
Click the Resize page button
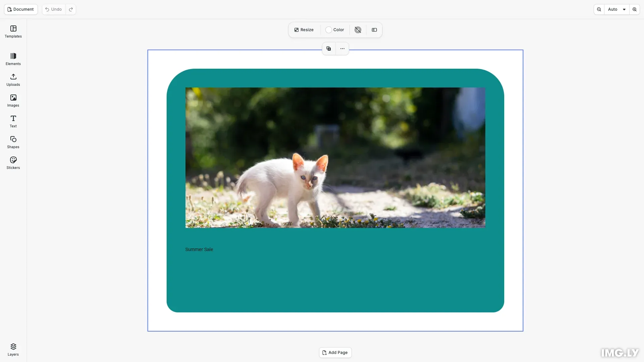(304, 30)
